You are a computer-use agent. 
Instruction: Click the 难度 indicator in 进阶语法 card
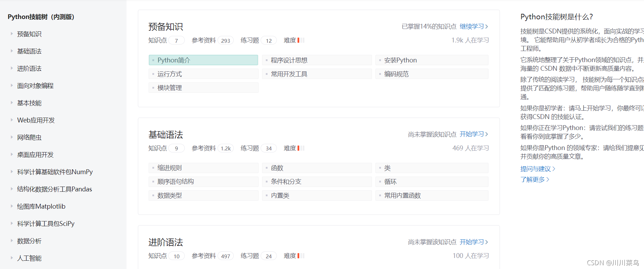pyautogui.click(x=301, y=256)
